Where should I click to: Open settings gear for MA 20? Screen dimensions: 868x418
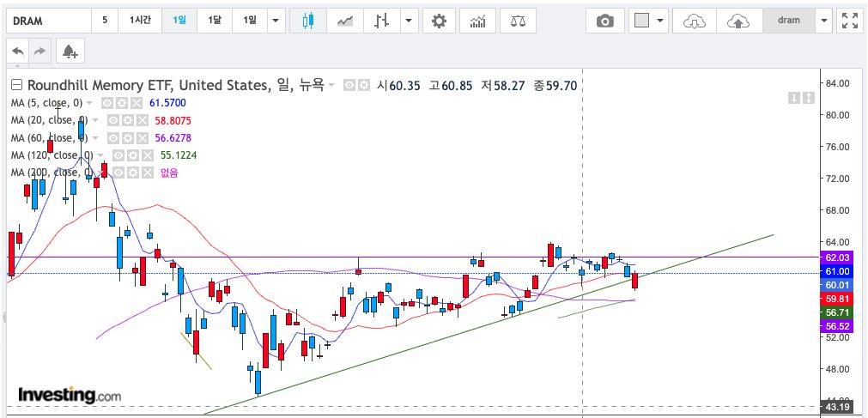pyautogui.click(x=127, y=120)
